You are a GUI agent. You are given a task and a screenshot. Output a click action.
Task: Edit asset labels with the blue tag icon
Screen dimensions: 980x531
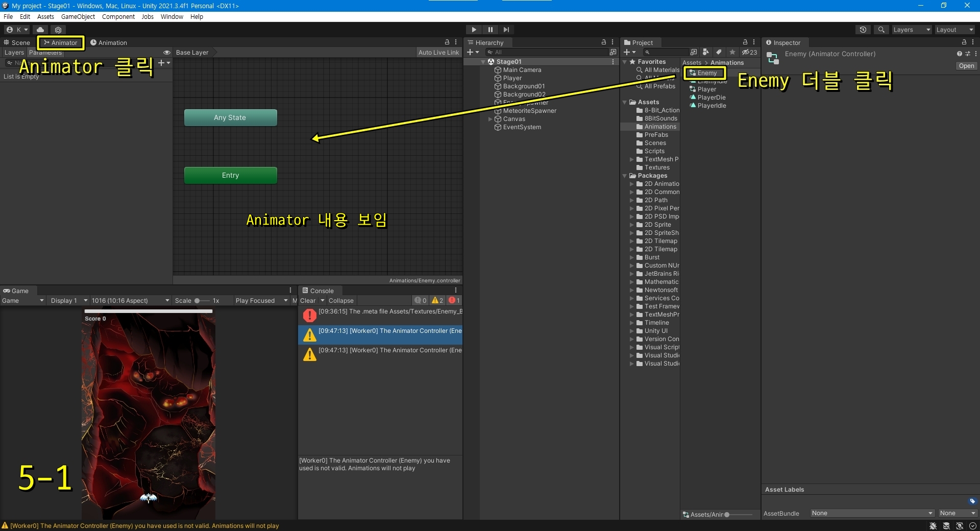pyautogui.click(x=972, y=501)
